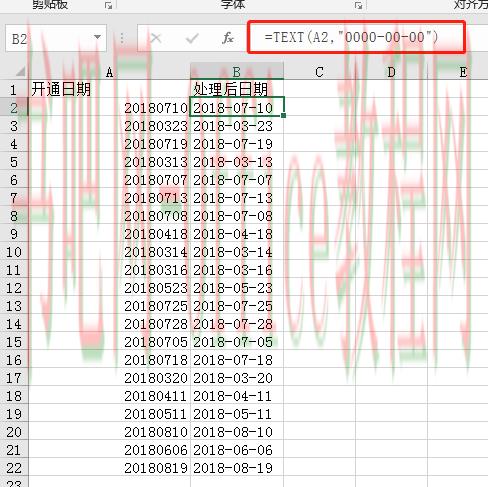Open clipboard group dialog launcher icon
Image resolution: width=488 pixels, height=487 pixels.
[108, 5]
